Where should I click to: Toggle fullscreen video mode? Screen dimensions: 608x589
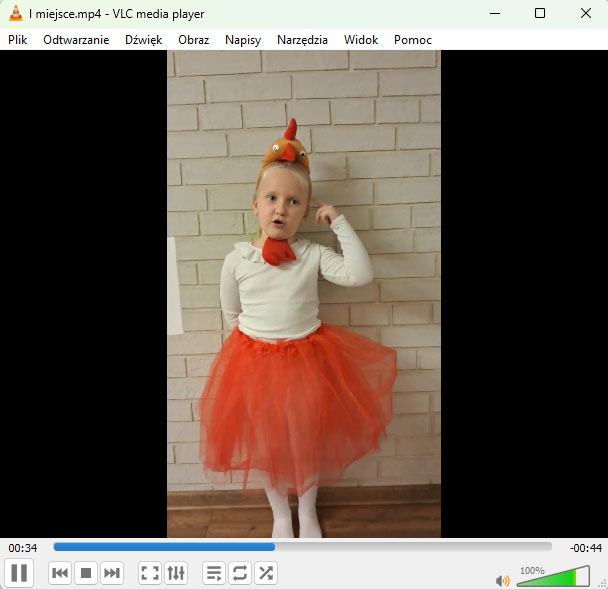coord(150,573)
